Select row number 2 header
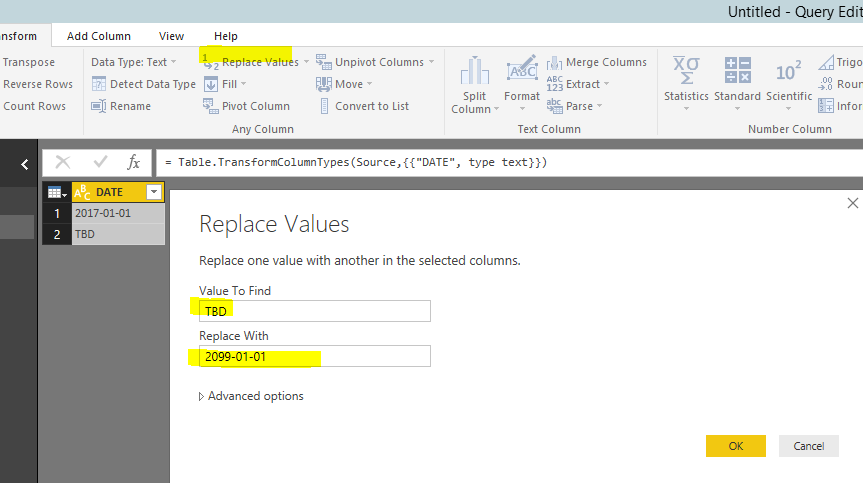 (x=57, y=234)
